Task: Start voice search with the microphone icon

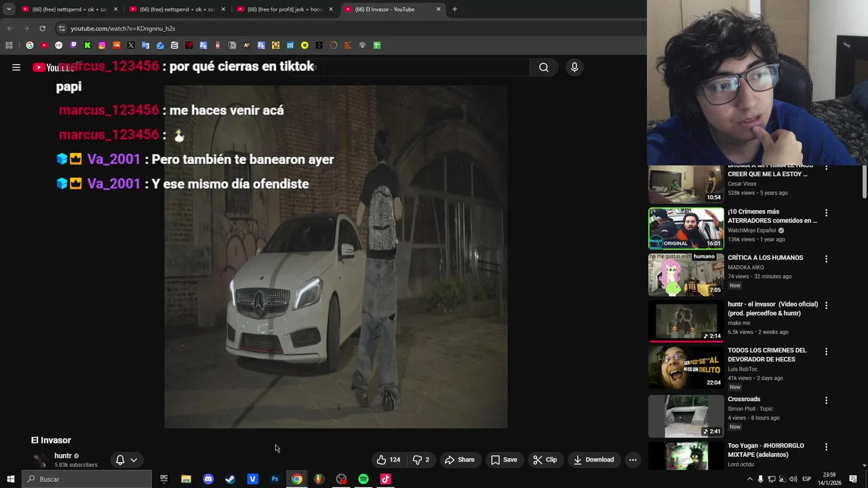Action: [x=574, y=67]
